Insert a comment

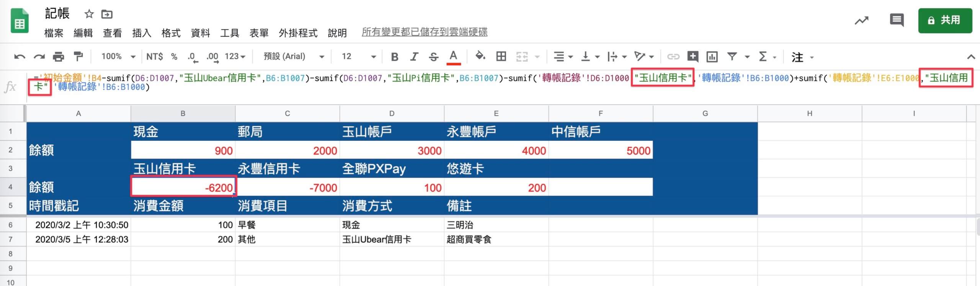click(x=693, y=57)
